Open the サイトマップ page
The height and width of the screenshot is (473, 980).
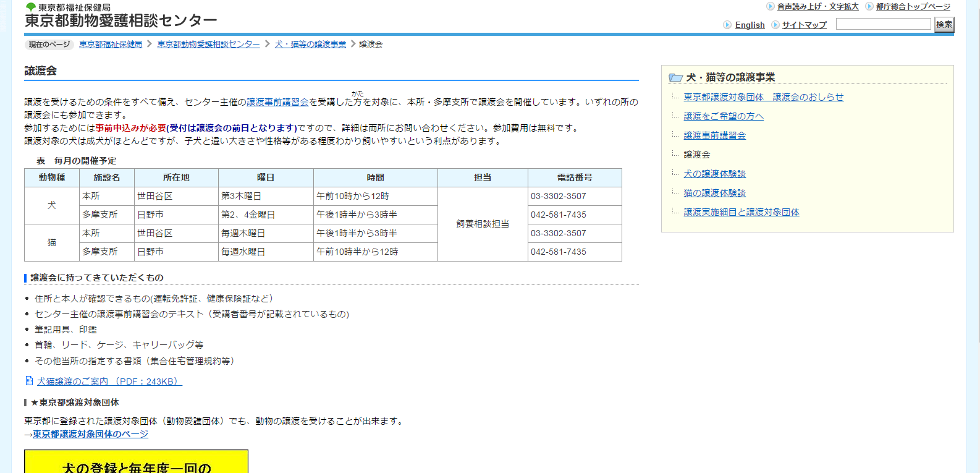[x=804, y=25]
